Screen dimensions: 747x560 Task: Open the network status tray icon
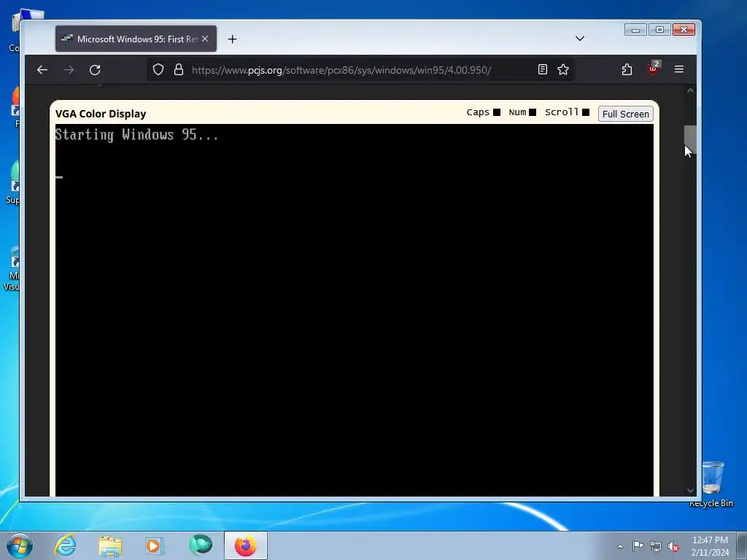(656, 546)
